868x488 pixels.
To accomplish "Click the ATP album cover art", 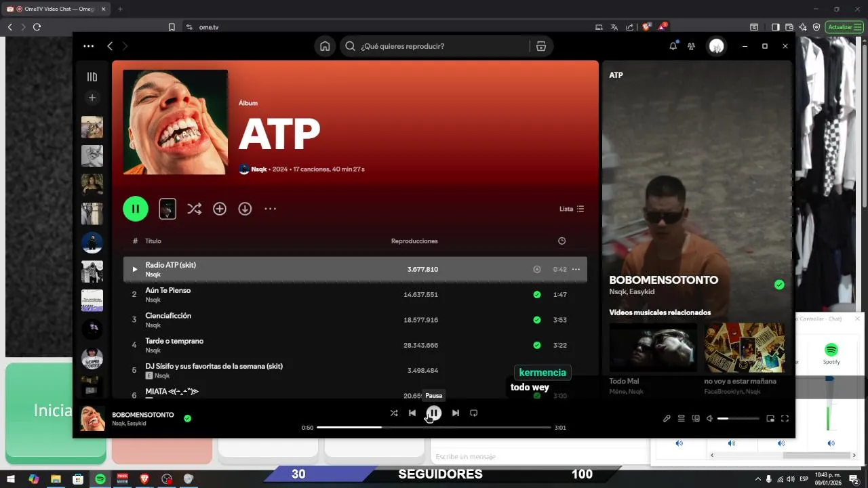I will click(175, 122).
